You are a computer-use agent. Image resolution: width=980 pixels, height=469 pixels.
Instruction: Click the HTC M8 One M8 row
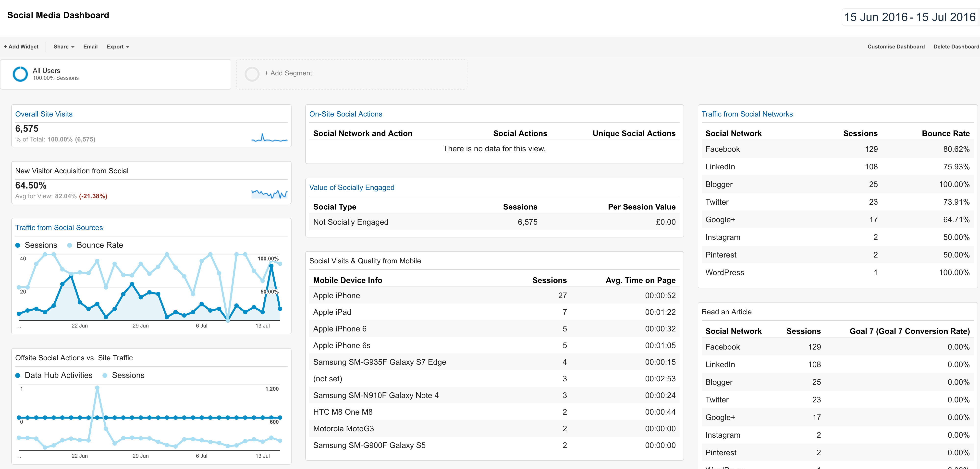(495, 412)
